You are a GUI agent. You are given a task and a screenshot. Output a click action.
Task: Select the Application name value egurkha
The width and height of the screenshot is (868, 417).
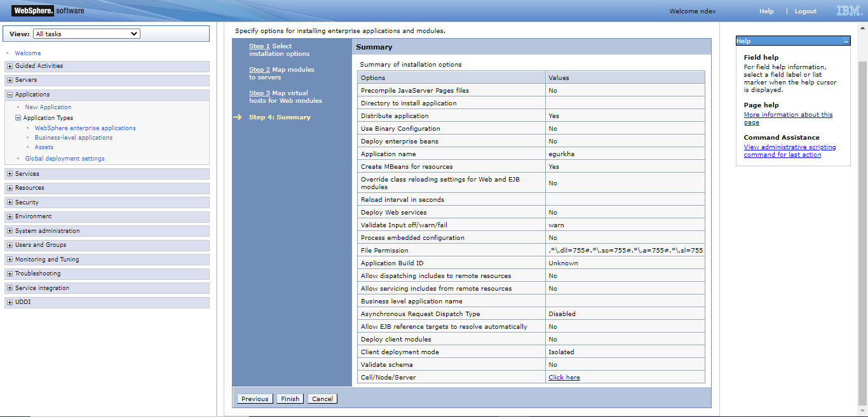pyautogui.click(x=562, y=154)
